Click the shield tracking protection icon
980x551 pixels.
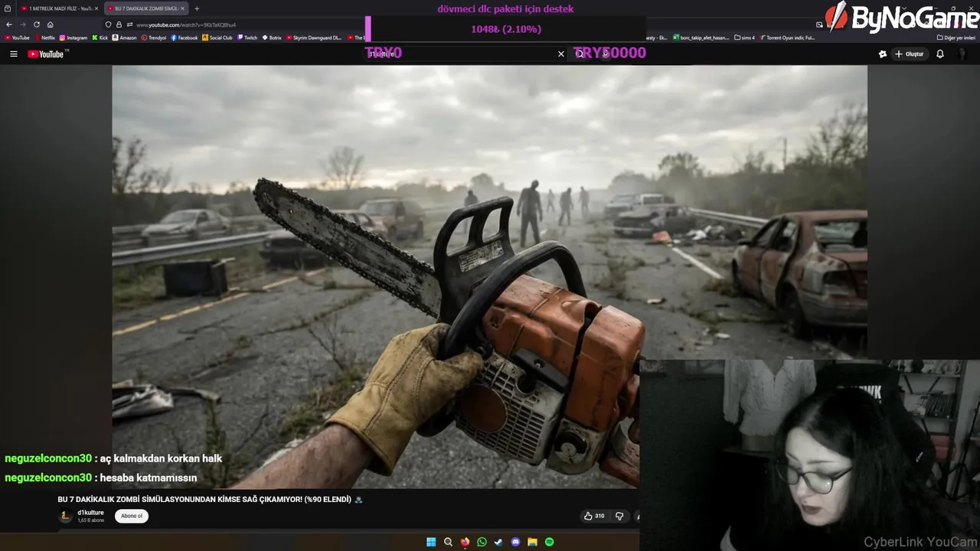click(x=109, y=24)
